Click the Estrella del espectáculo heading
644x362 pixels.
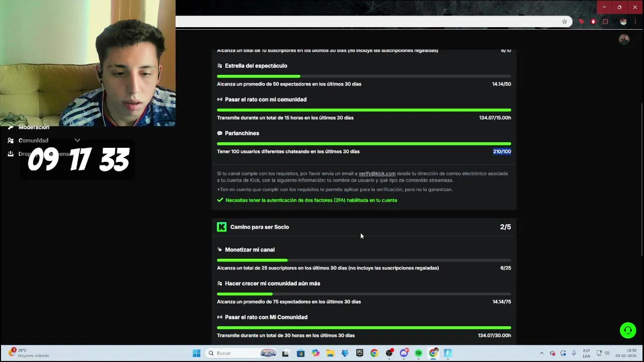[x=256, y=66]
